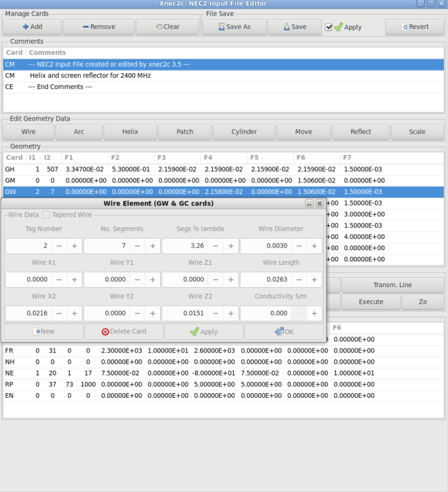Decrease the Wire Length value

(x=299, y=279)
